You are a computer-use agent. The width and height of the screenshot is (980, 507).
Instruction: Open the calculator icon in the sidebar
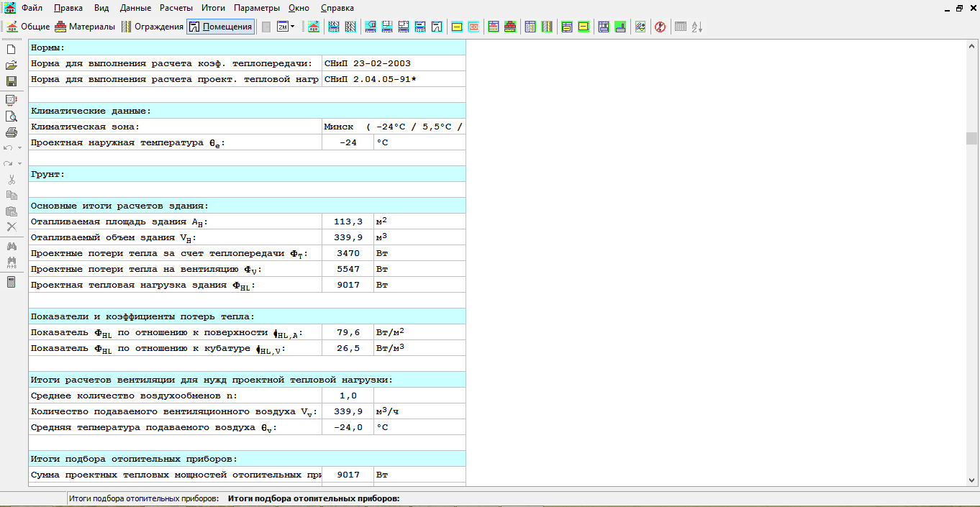pos(11,281)
